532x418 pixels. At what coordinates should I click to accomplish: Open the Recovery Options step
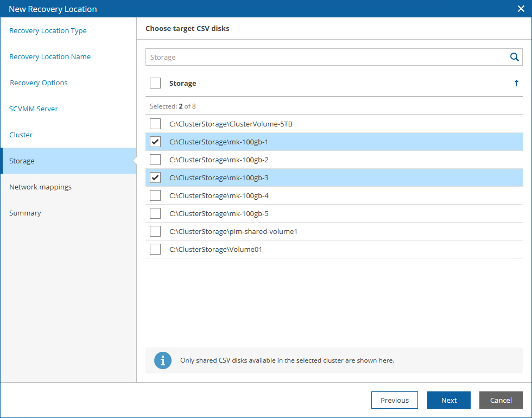point(39,83)
